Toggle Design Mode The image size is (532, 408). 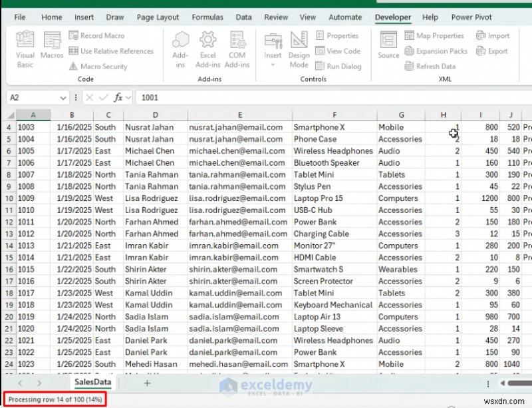299,49
